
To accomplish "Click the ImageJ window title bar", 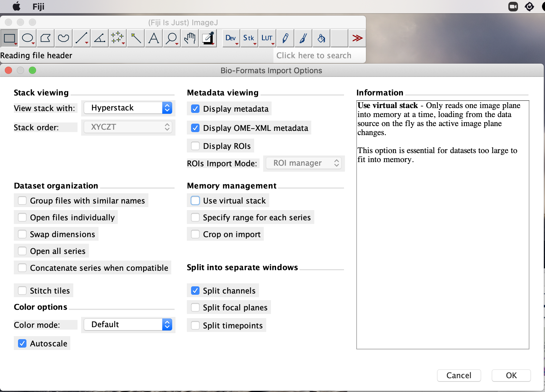I will tap(183, 23).
